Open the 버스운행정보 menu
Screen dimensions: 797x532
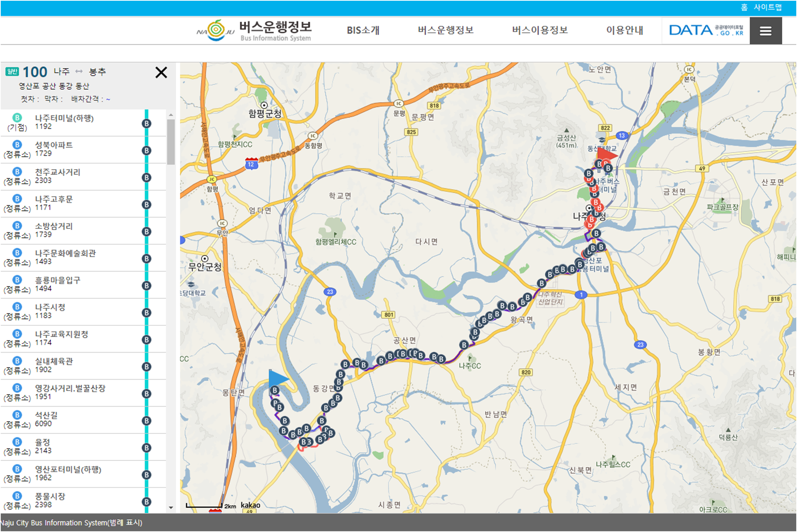(x=446, y=30)
